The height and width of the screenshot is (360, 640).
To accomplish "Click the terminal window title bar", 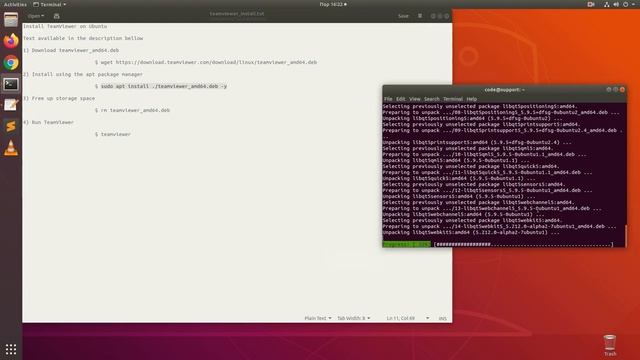I will pos(504,90).
